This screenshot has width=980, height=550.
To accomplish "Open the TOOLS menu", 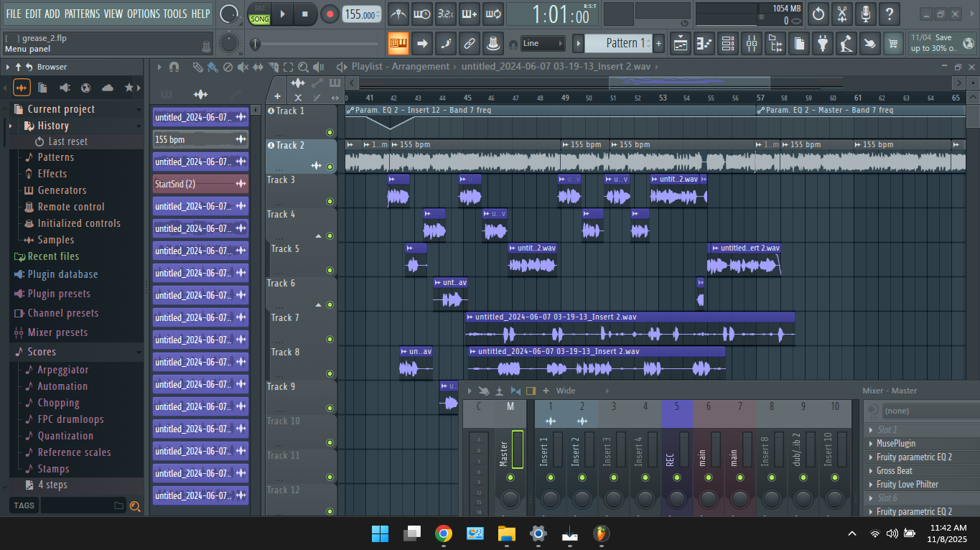I will (175, 14).
